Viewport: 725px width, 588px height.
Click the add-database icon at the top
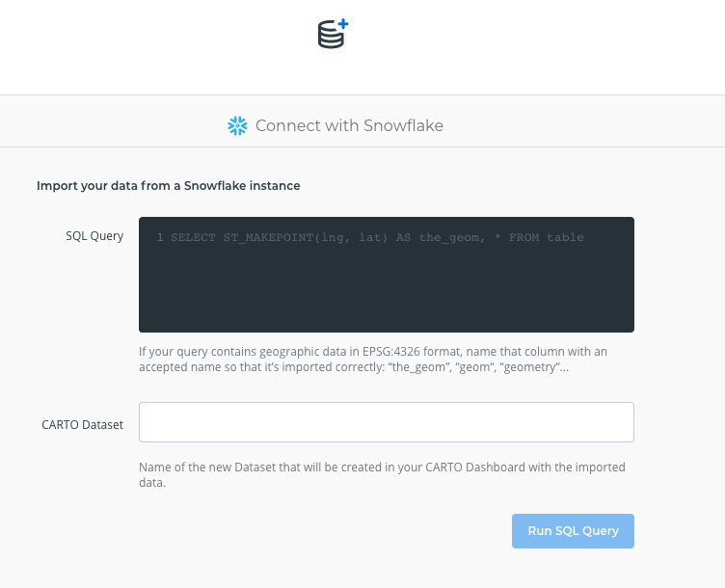[x=331, y=36]
